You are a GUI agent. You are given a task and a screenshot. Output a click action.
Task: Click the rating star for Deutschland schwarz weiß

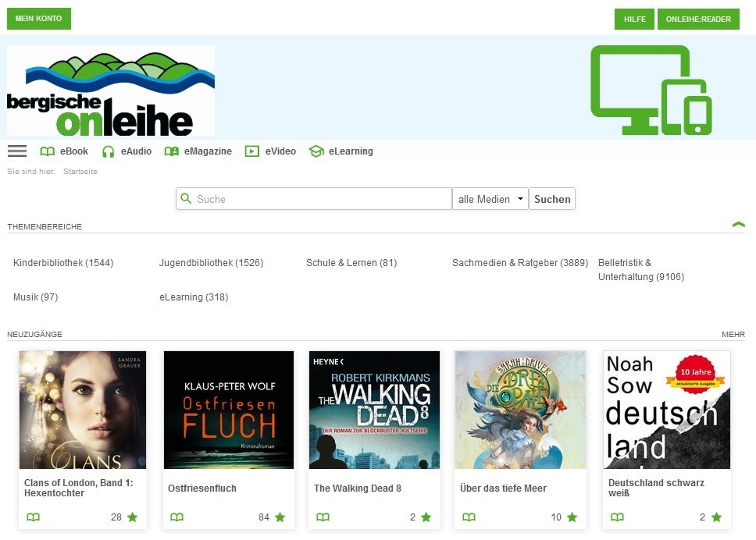point(717,517)
